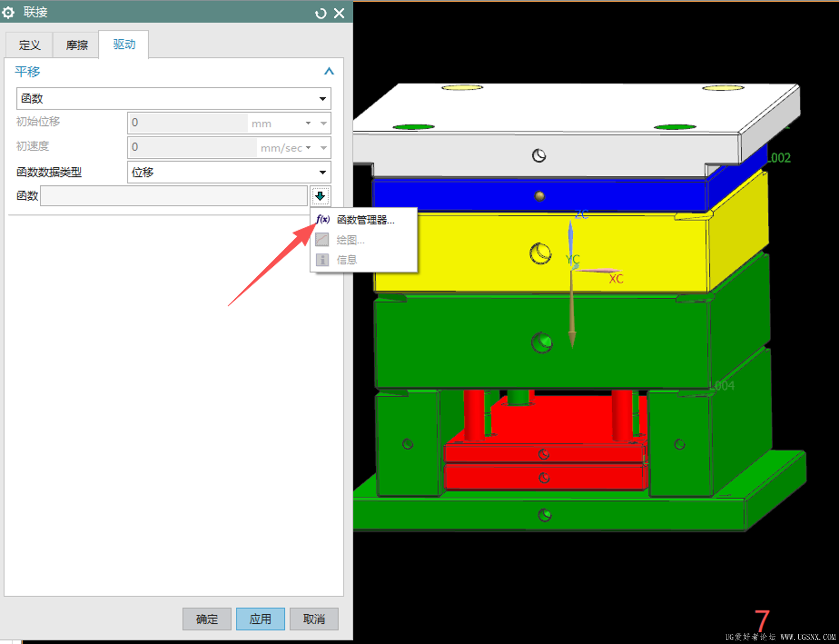This screenshot has width=839, height=644.
Task: Click the joint marker on blue plate
Action: tap(540, 196)
